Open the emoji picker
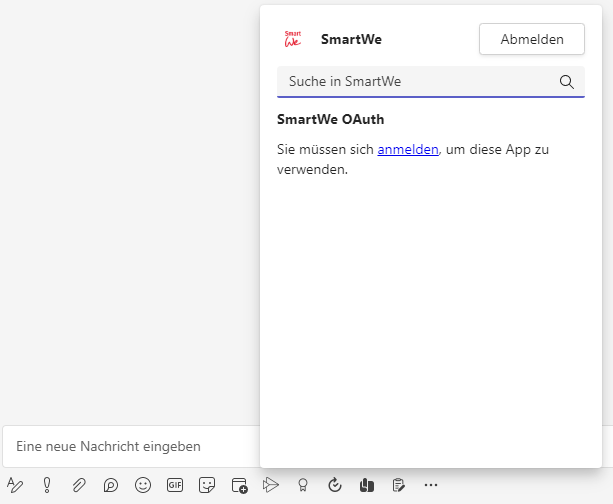 [143, 485]
